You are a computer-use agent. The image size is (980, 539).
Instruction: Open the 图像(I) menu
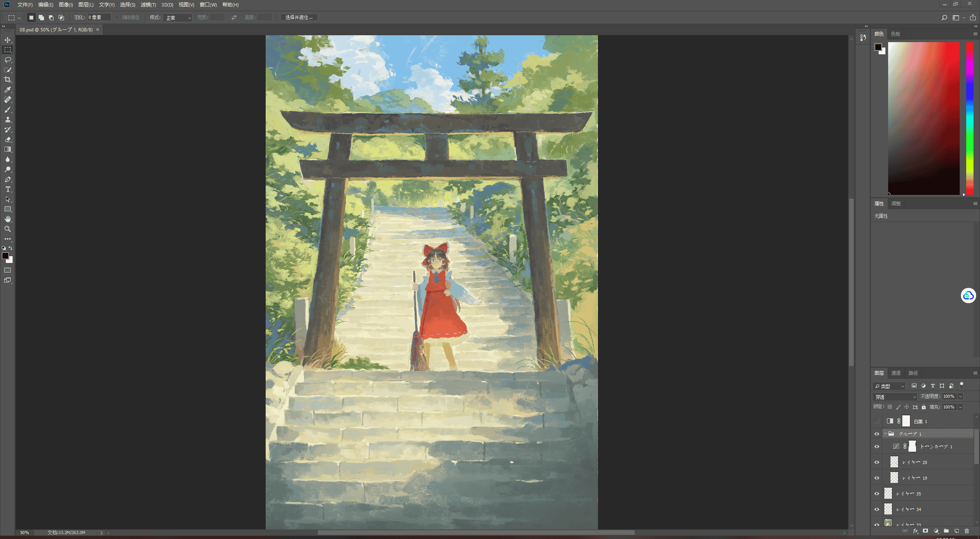(66, 5)
